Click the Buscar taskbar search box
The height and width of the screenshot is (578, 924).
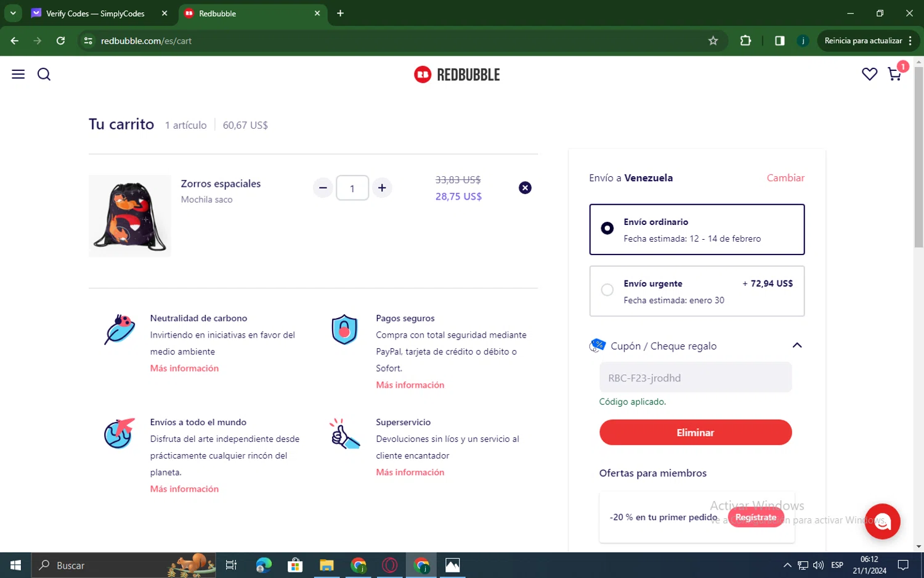pyautogui.click(x=123, y=565)
